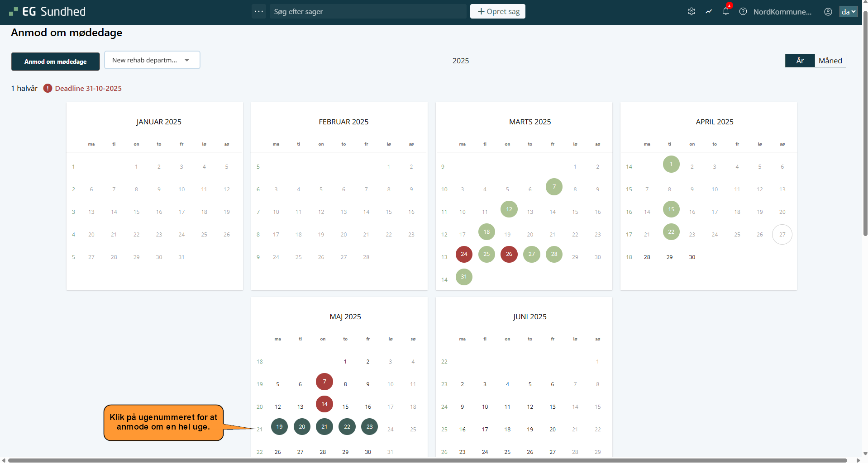Open the three-dots menu beside search
Viewport: 868px width, 463px height.
[x=259, y=12]
